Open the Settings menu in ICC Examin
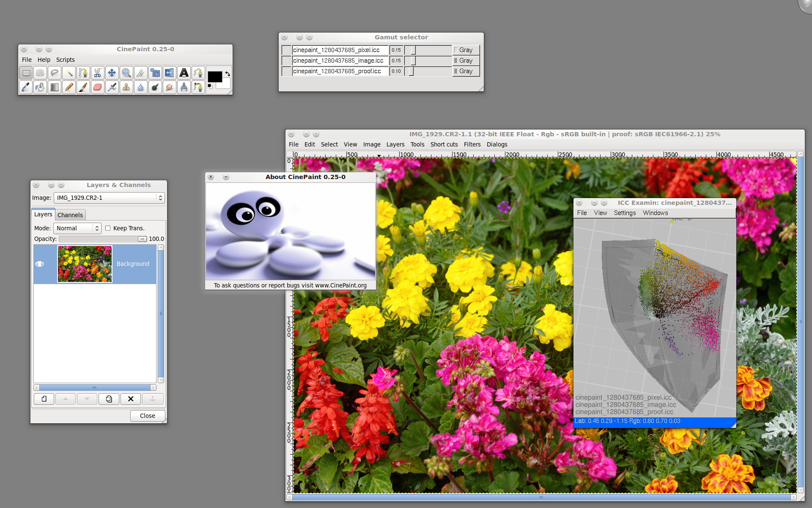 pos(625,213)
